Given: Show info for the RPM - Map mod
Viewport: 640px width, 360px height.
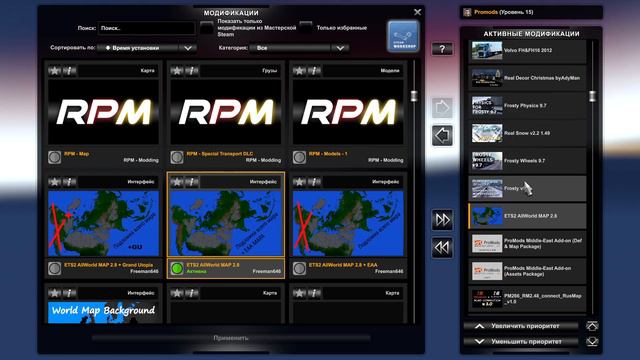Looking at the screenshot, I should 70,71.
